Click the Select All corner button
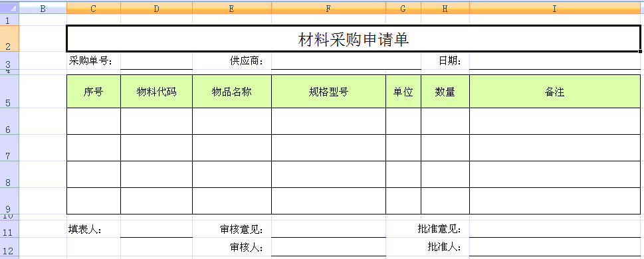The width and height of the screenshot is (644, 259). [9, 8]
